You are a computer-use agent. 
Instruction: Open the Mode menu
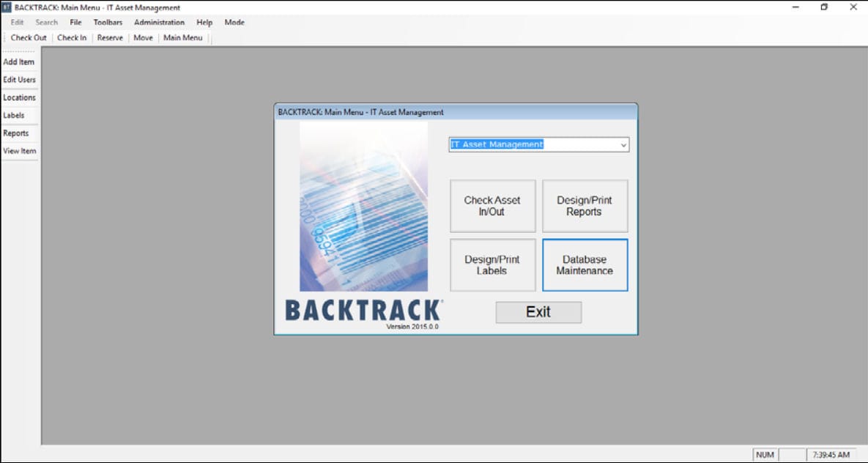tap(234, 22)
